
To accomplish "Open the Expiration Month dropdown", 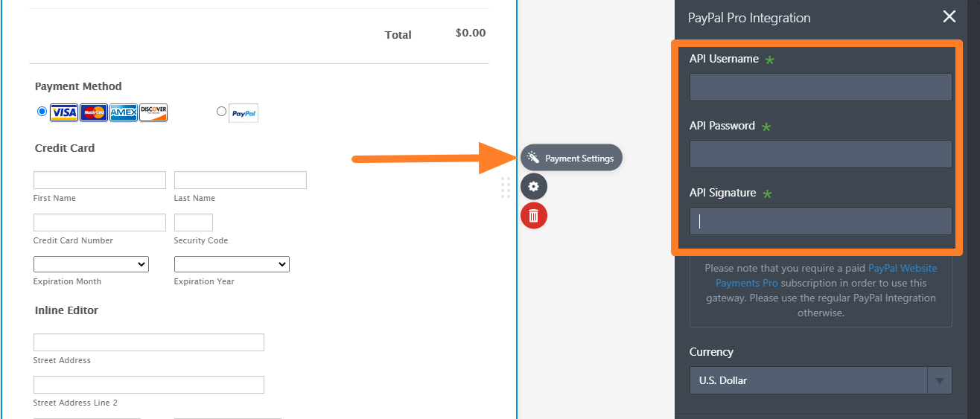I will (x=91, y=264).
